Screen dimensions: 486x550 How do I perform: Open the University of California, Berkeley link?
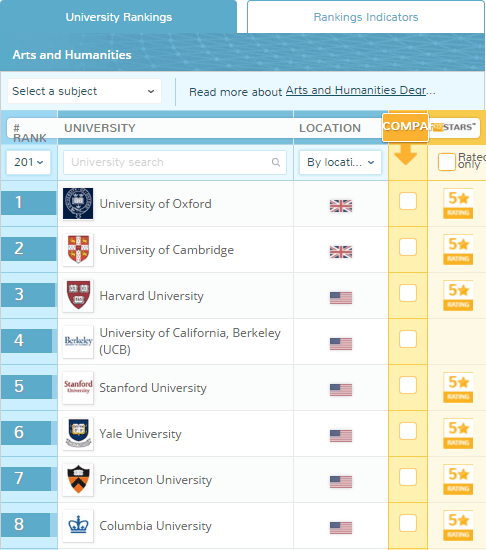click(190, 341)
